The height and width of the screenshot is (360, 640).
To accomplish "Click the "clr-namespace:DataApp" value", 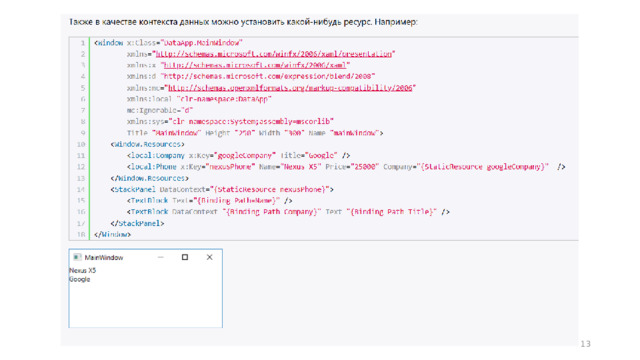I will [224, 99].
